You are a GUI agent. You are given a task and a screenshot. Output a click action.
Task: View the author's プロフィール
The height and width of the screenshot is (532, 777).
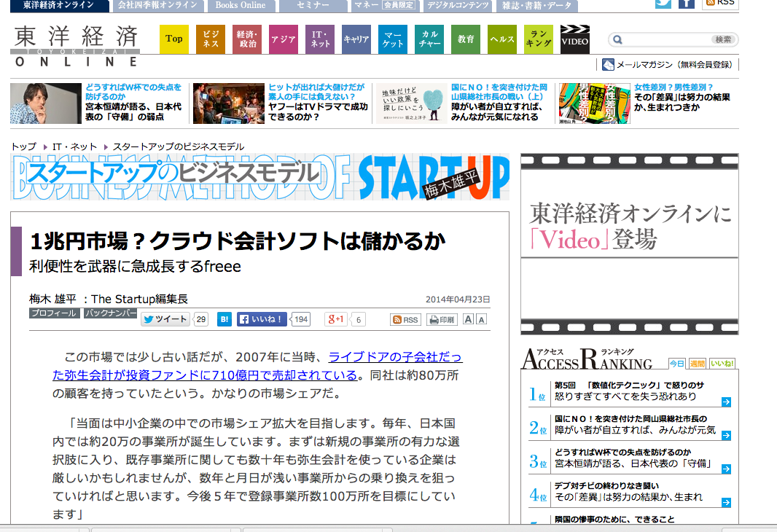pos(54,313)
